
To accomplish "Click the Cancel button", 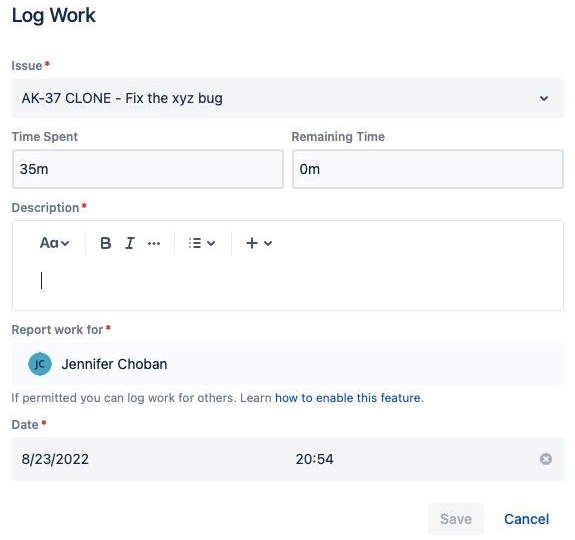I will pyautogui.click(x=527, y=519).
